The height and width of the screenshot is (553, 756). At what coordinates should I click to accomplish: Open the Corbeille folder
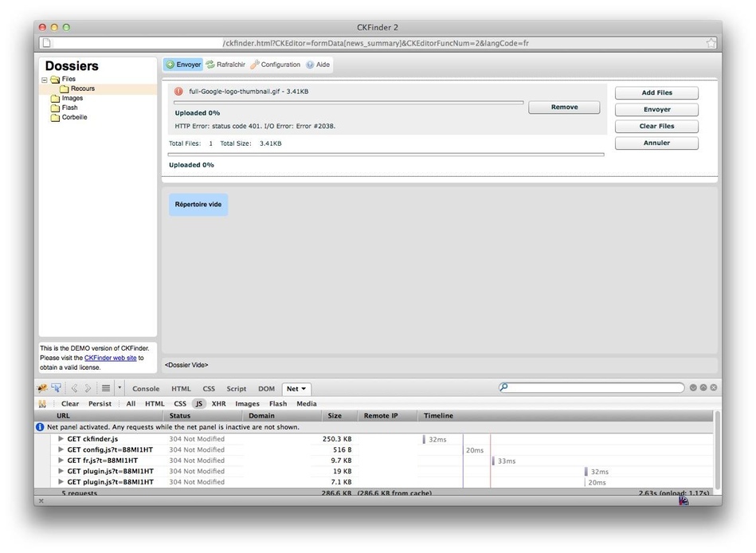pyautogui.click(x=74, y=117)
